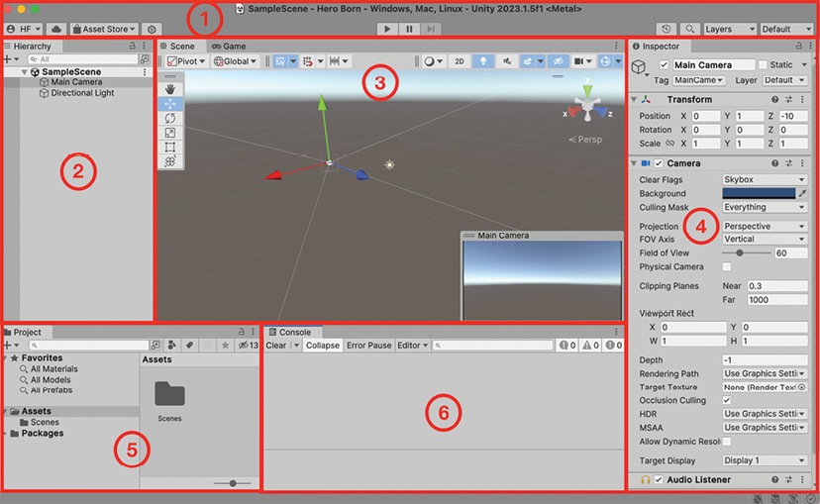The height and width of the screenshot is (504, 820).
Task: Select the Rect tool
Action: (170, 147)
